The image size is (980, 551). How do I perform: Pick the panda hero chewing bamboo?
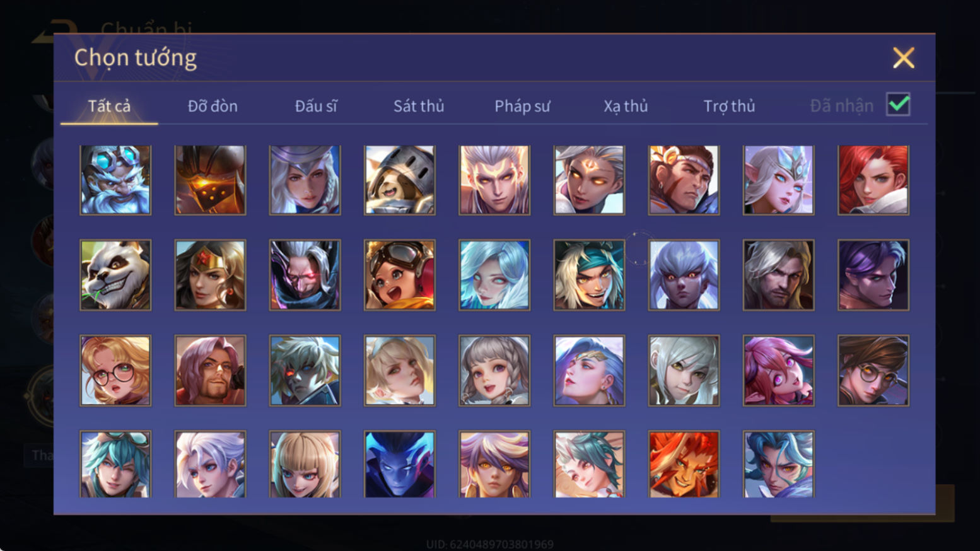115,275
